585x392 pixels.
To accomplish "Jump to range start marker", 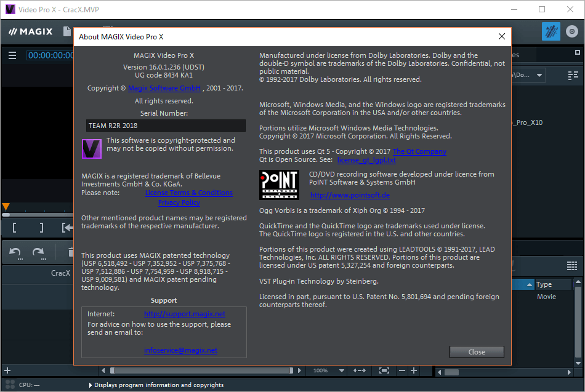I will [x=67, y=227].
